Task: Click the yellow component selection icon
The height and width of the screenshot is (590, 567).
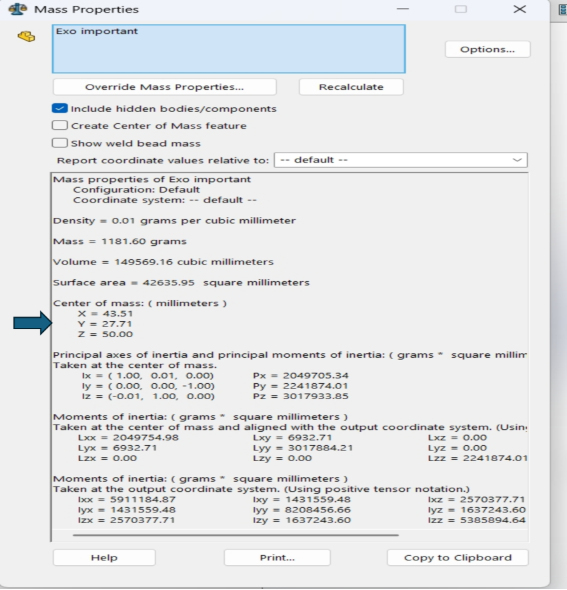Action: point(26,36)
